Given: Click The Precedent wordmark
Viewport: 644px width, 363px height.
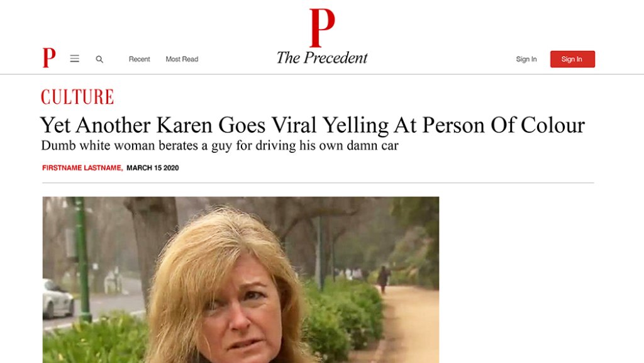Looking at the screenshot, I should pyautogui.click(x=321, y=58).
